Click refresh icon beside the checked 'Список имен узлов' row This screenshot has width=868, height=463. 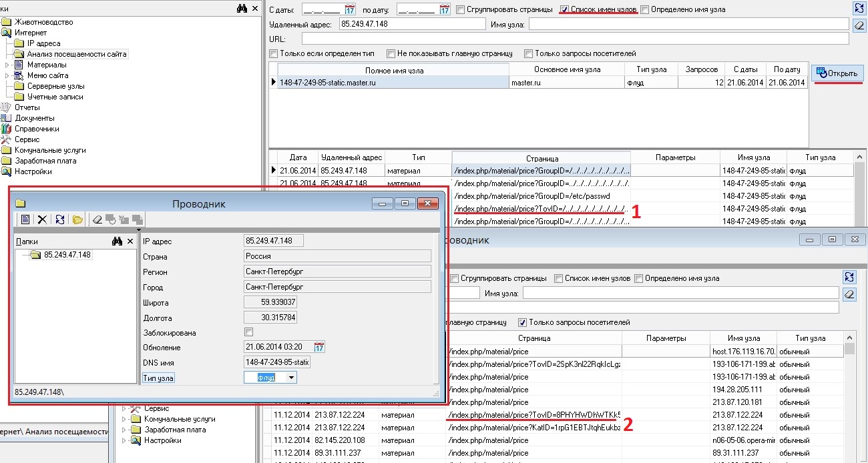pos(860,9)
